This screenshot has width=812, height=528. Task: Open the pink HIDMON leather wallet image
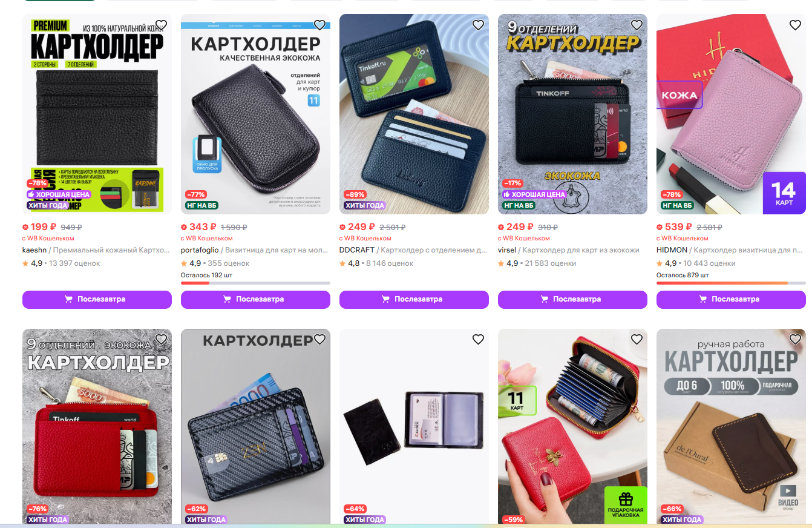731,114
